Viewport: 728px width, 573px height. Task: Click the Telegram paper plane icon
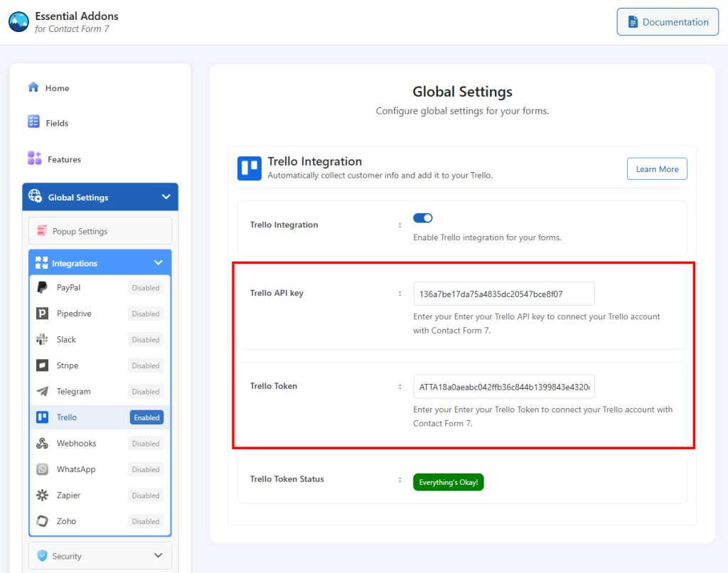click(x=42, y=392)
